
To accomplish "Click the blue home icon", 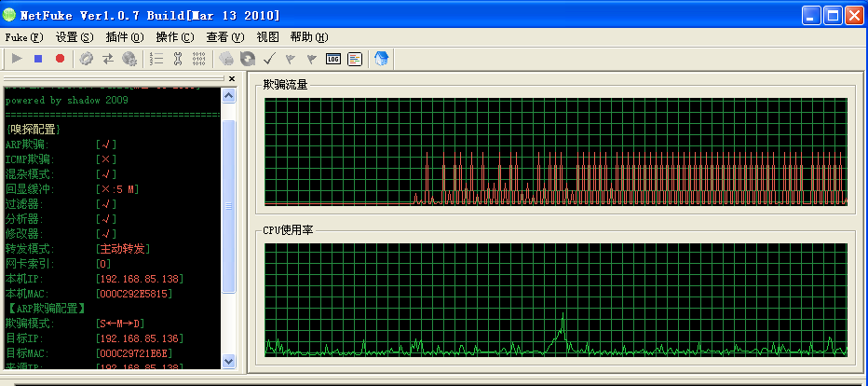I will point(382,58).
